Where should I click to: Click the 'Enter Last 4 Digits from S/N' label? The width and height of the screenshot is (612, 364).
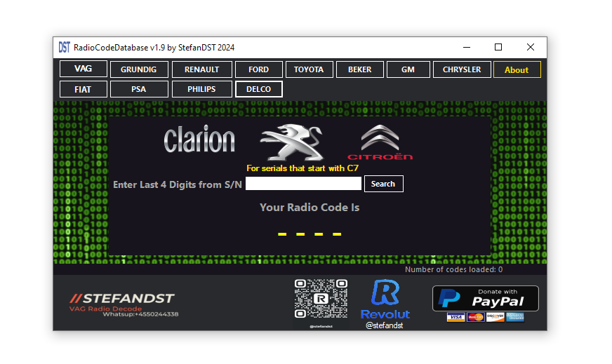[x=178, y=184]
